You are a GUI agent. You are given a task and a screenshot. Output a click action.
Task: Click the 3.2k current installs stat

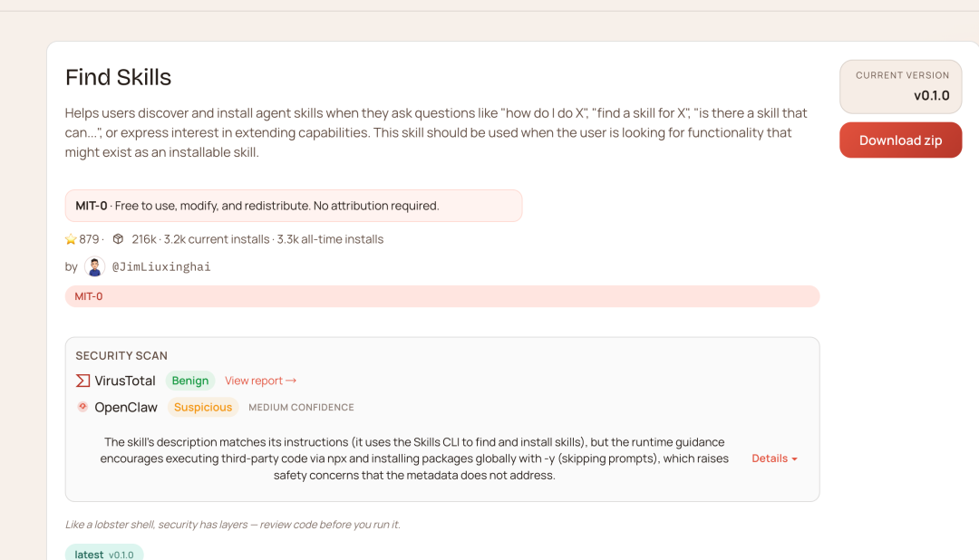[217, 239]
